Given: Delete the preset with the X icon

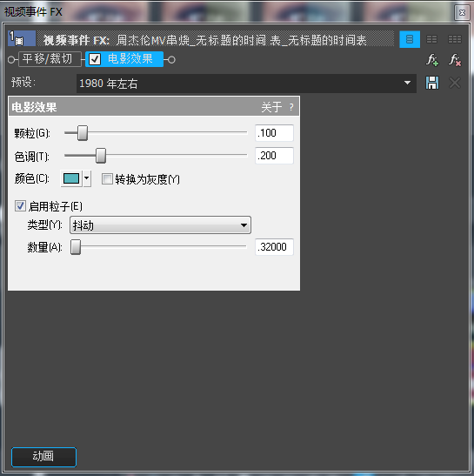Looking at the screenshot, I should [455, 83].
